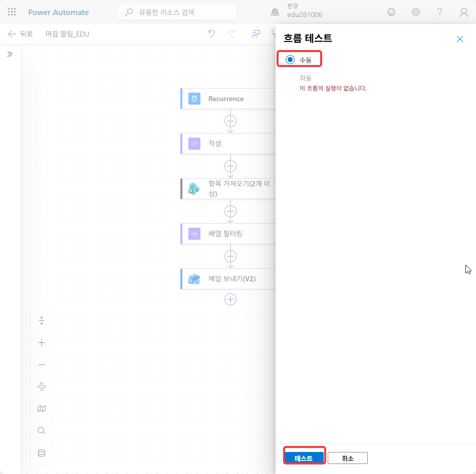This screenshot has width=476, height=474.
Task: Go back with the 뒤로 button
Action: [x=21, y=34]
